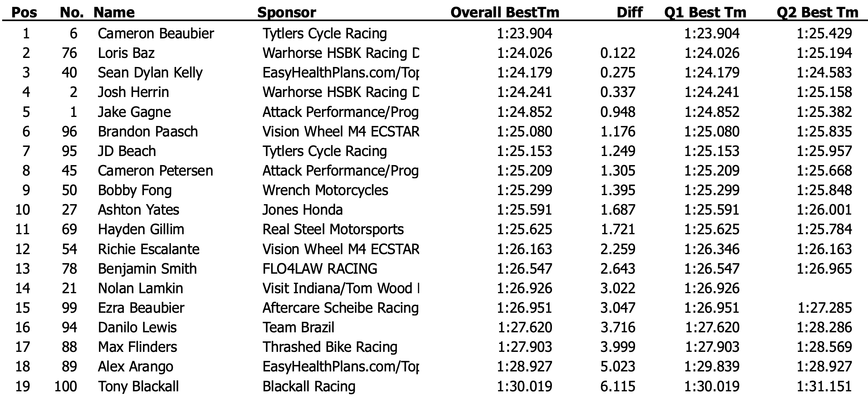The width and height of the screenshot is (868, 404).
Task: Select the FLO4LAW RACING sponsor cell
Action: coord(320,269)
